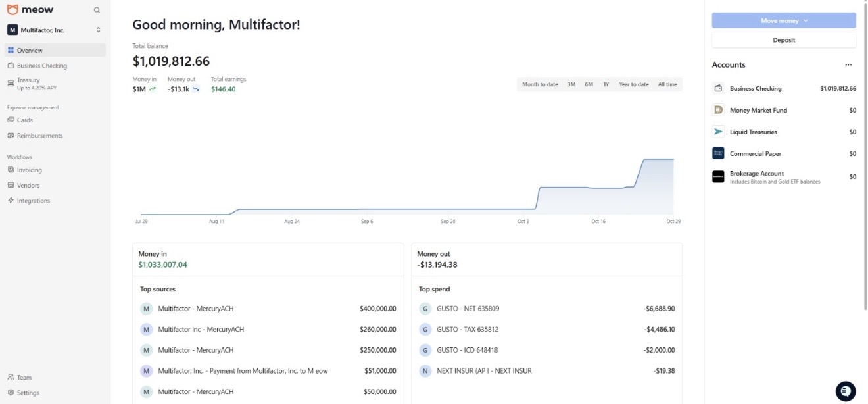Open Brokerage Account row

784,177
